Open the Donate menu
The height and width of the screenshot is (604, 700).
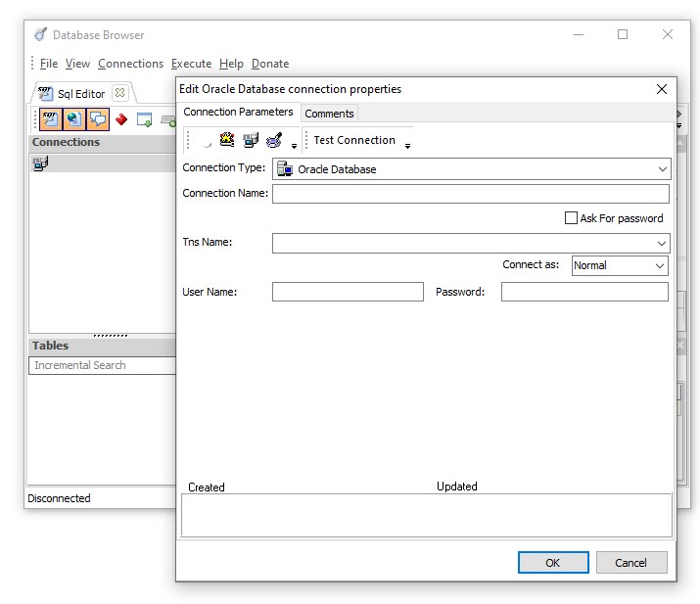pos(270,64)
